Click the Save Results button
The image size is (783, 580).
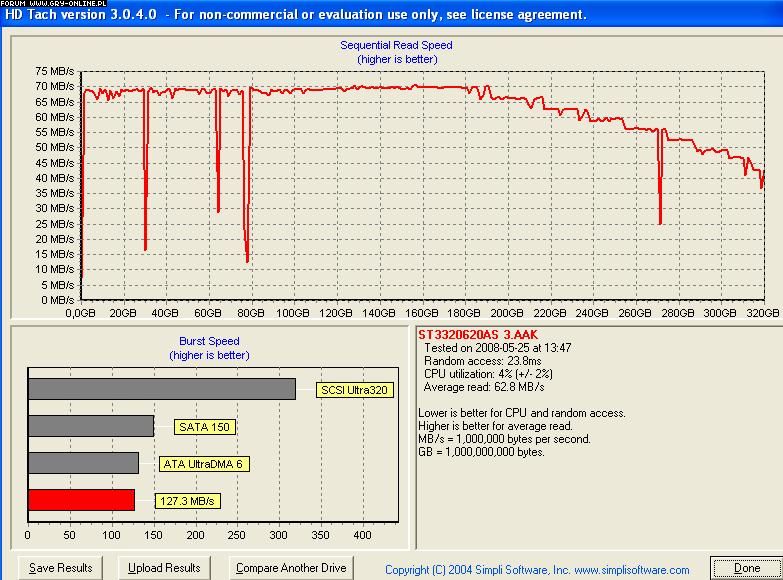tap(60, 568)
